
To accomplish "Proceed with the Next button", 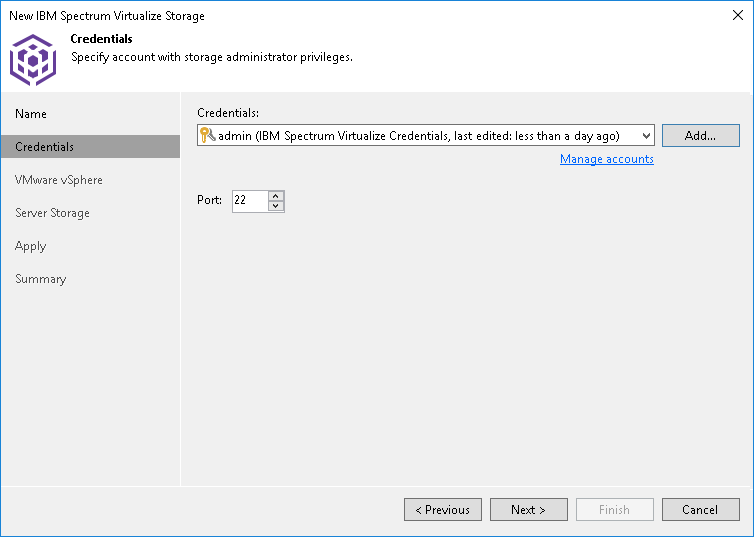I will [x=528, y=510].
